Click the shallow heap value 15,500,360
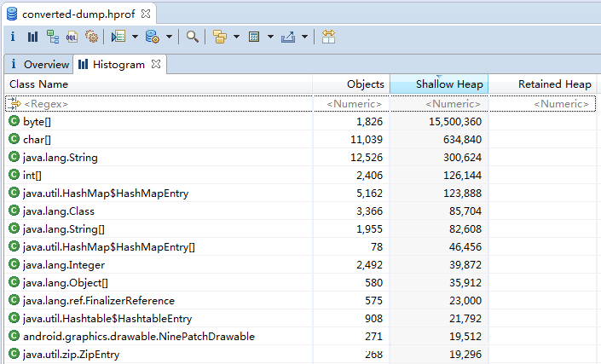 (455, 122)
